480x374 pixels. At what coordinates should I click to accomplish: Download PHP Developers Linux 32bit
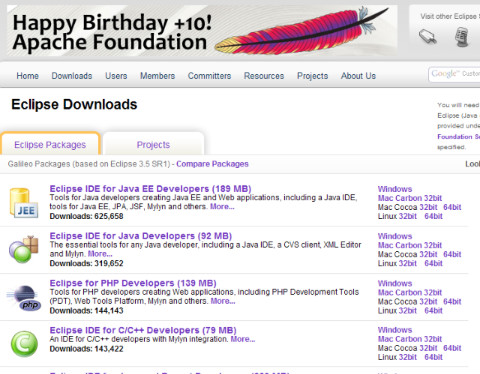click(x=408, y=311)
